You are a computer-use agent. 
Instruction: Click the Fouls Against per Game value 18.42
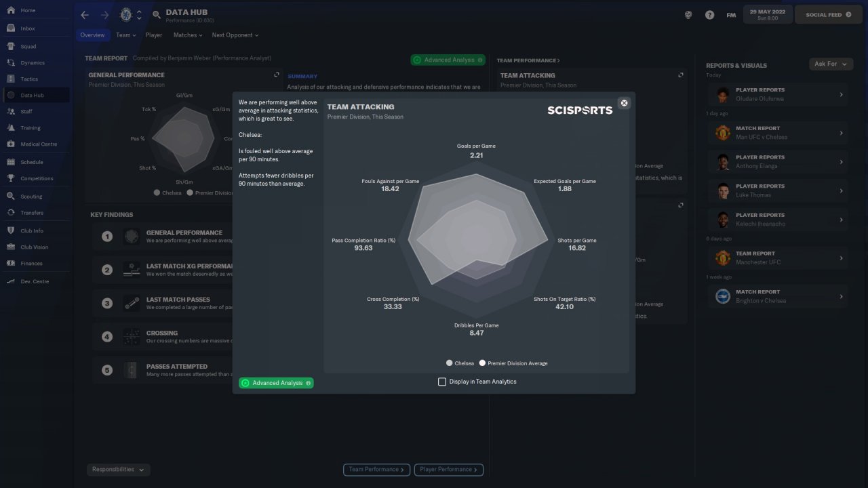390,189
